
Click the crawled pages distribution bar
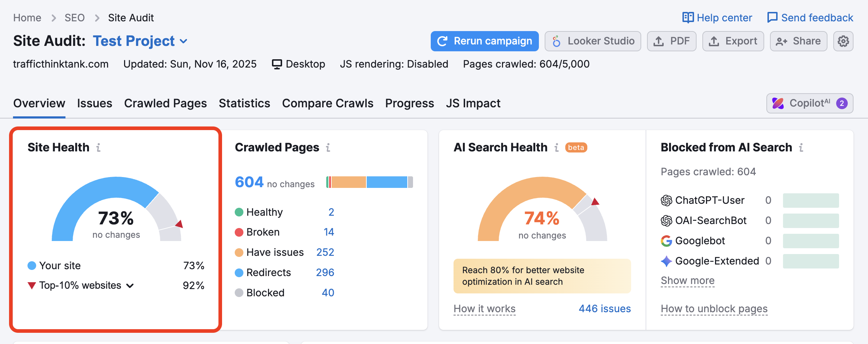click(369, 182)
